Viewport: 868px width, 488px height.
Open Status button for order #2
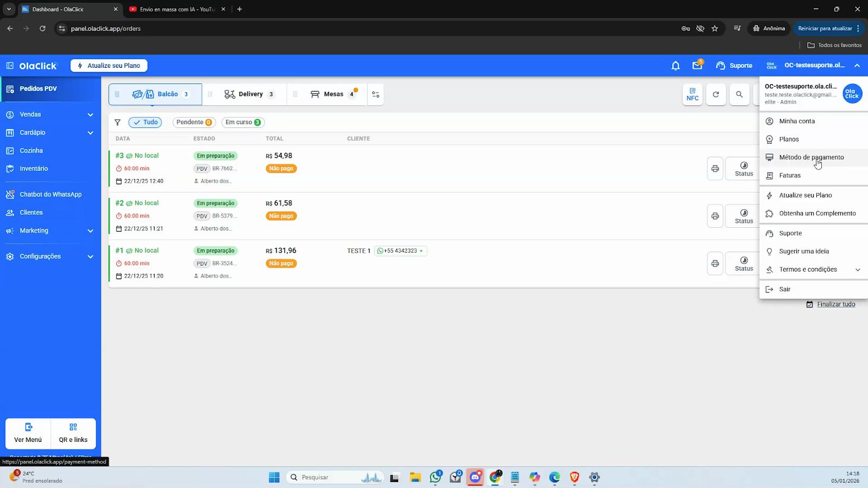pyautogui.click(x=743, y=216)
